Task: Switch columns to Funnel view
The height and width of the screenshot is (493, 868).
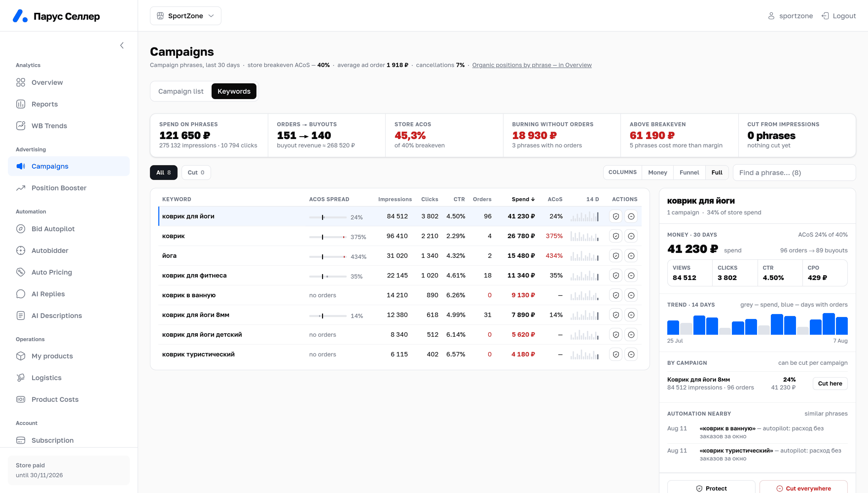Action: pos(689,173)
